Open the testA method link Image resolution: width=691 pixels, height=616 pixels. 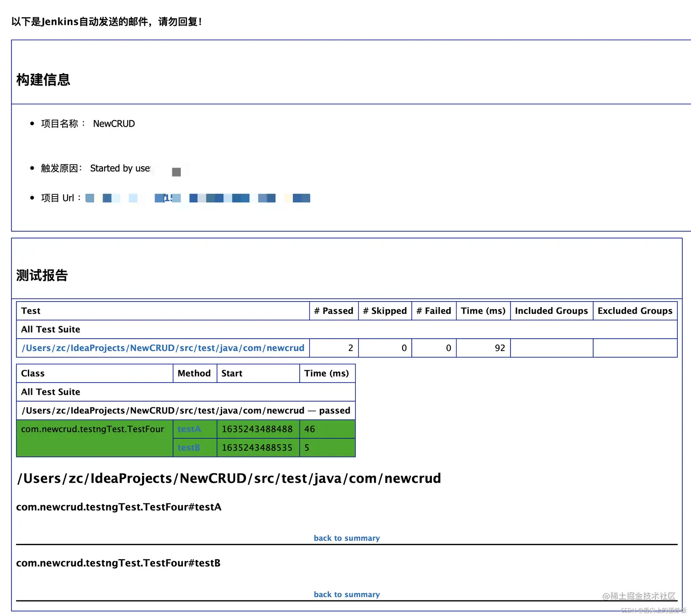(x=189, y=429)
